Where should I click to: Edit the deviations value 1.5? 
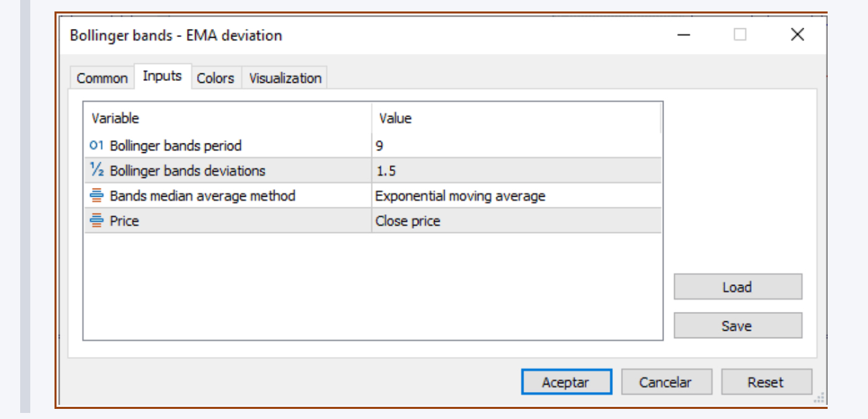[515, 171]
